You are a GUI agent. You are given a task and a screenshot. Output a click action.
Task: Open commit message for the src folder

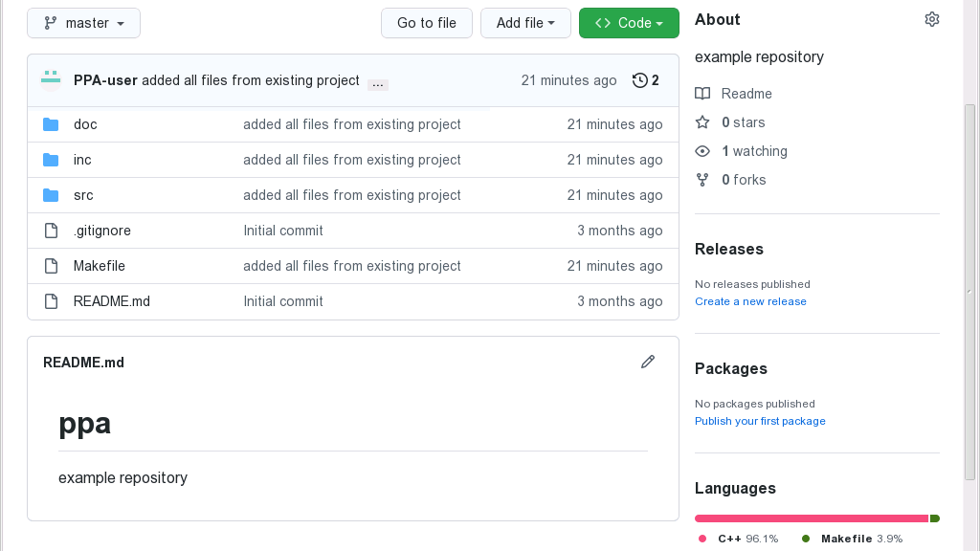(x=352, y=195)
